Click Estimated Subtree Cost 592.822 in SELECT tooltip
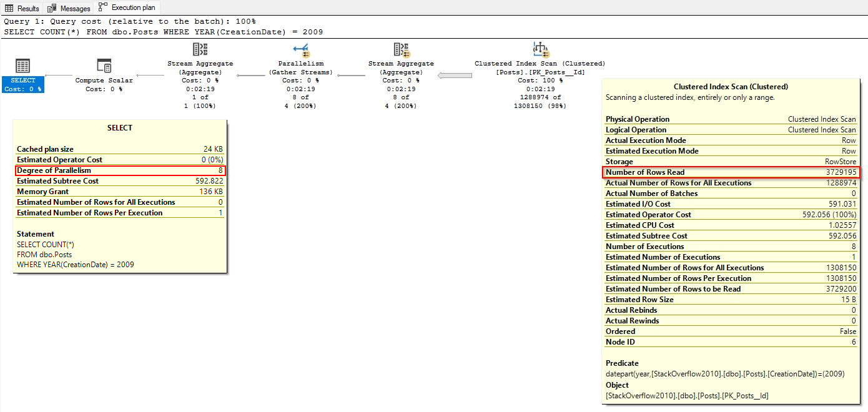Image resolution: width=868 pixels, height=412 pixels. [x=120, y=181]
